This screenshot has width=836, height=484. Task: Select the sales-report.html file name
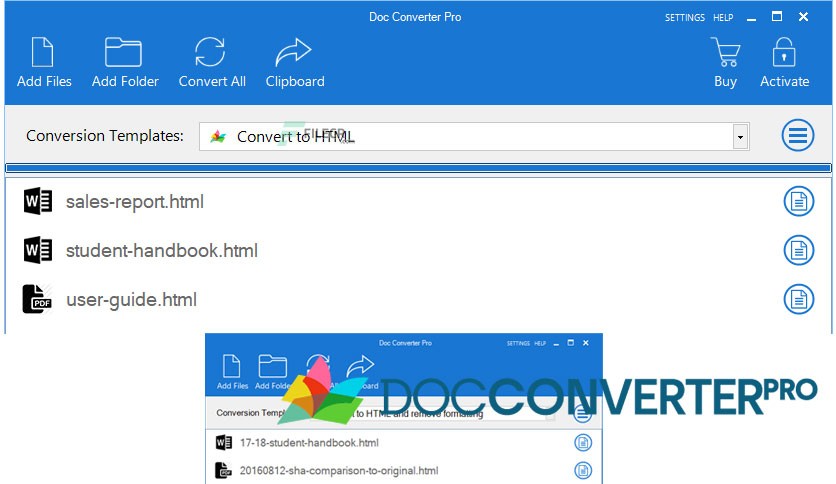pyautogui.click(x=135, y=202)
